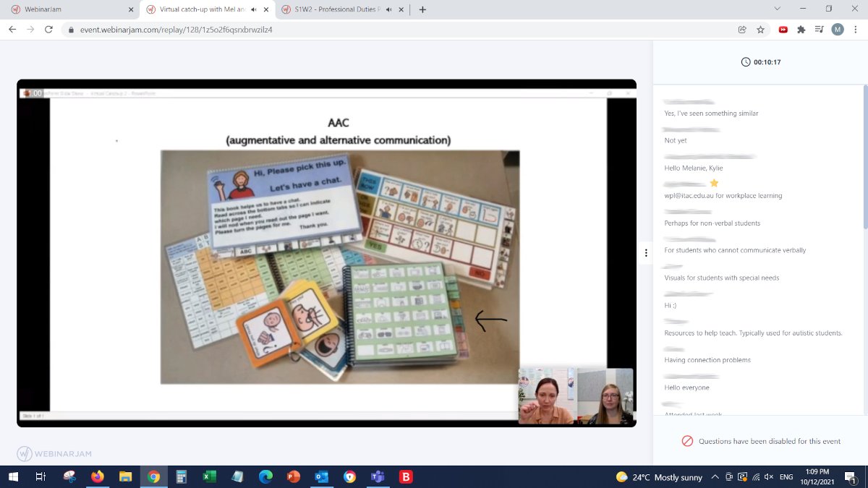This screenshot has height=488, width=868.
Task: Click chat message 'Having connection problems'
Action: [707, 360]
